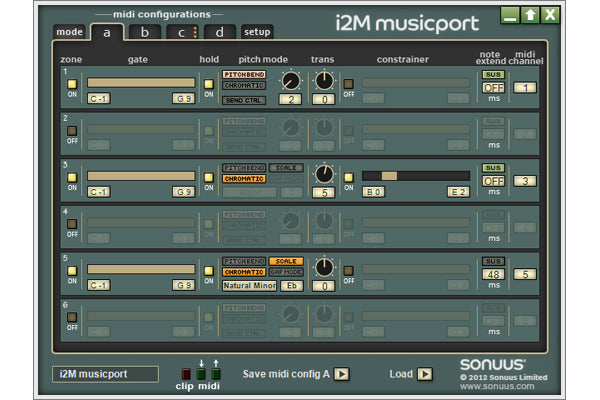600x400 pixels.
Task: Click the zone 1 pitch bend range knob
Action: (x=290, y=81)
